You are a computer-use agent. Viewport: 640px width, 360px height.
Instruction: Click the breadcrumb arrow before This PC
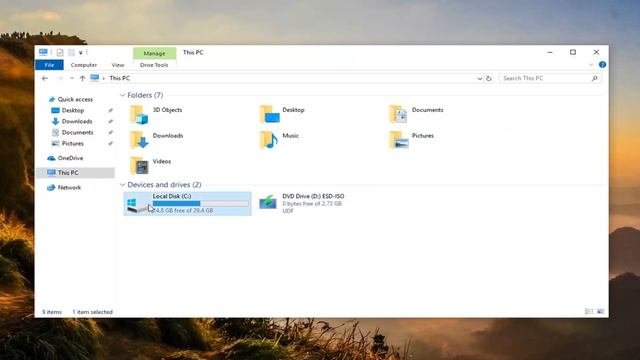click(x=104, y=78)
